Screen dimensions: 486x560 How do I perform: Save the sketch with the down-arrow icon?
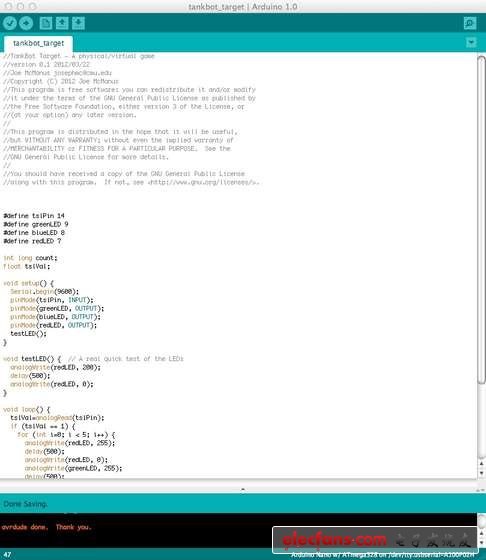pyautogui.click(x=78, y=23)
